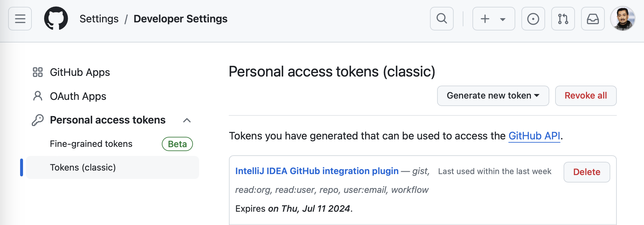
Task: Click the Revoke all button
Action: (x=586, y=96)
